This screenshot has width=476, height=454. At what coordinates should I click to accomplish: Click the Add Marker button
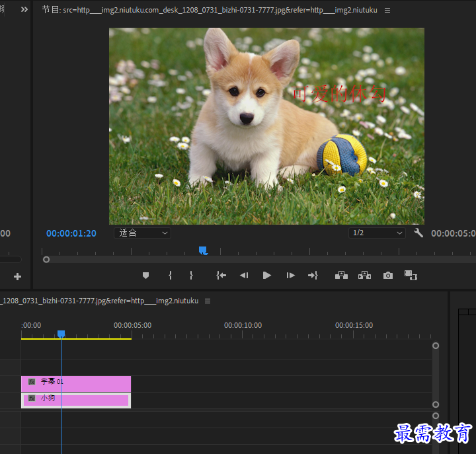(145, 276)
